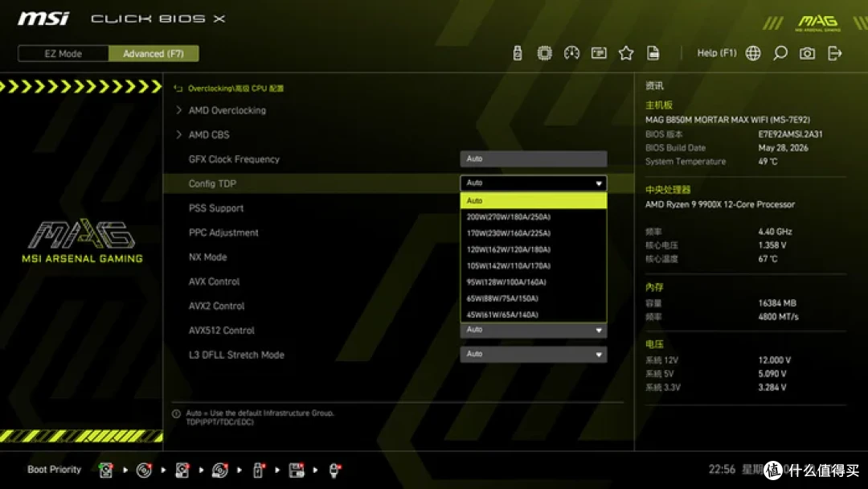
Task: Select the NX Mode setting
Action: coord(207,257)
